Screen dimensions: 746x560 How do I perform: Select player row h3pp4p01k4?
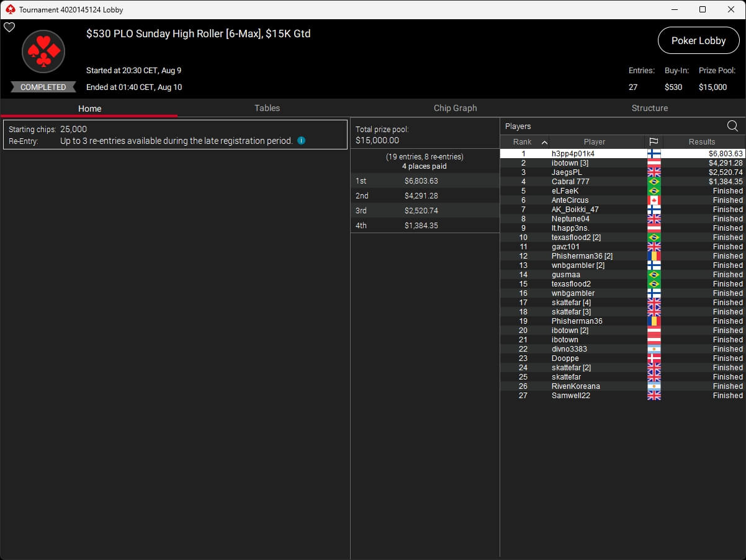coord(622,154)
